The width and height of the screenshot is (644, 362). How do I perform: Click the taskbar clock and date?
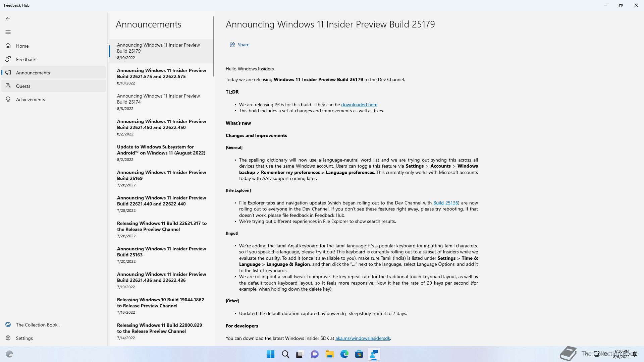point(622,354)
